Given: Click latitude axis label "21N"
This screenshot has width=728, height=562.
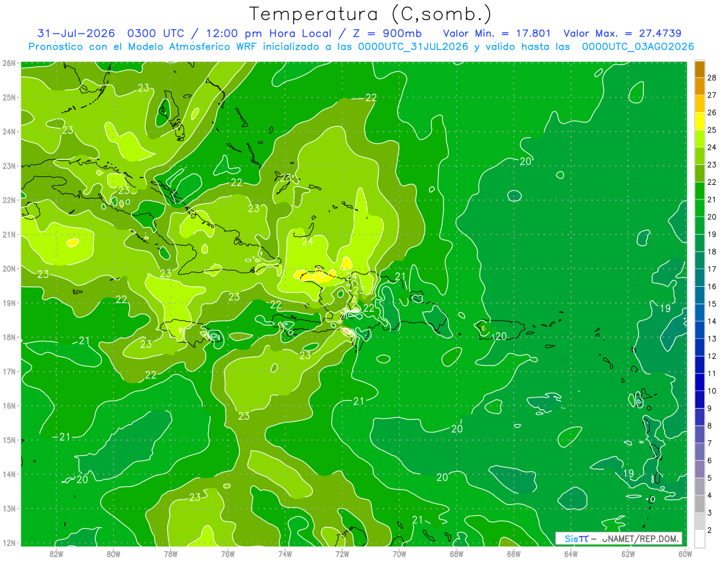Looking at the screenshot, I should pos(8,234).
